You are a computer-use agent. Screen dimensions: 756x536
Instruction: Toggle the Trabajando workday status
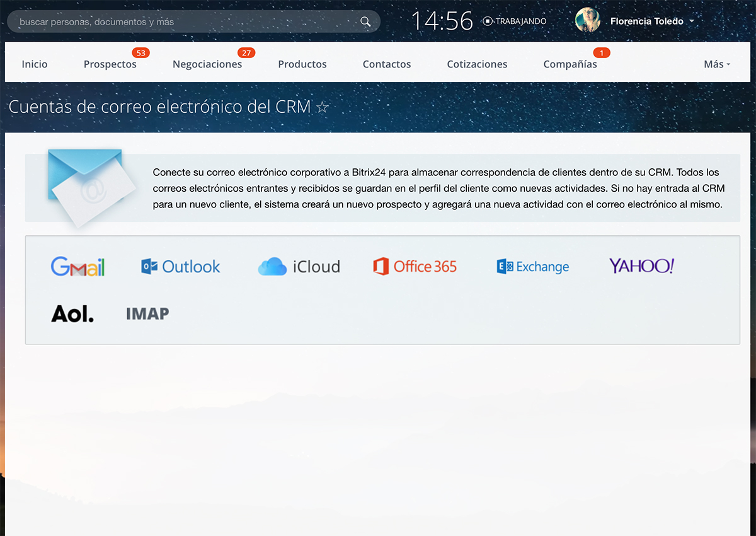point(515,21)
